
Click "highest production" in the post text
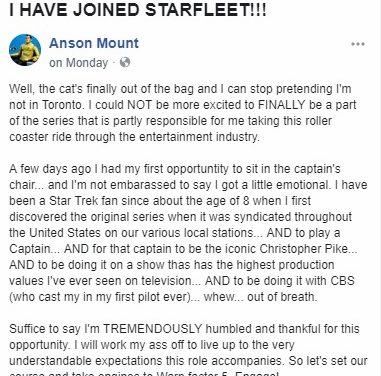point(285,265)
